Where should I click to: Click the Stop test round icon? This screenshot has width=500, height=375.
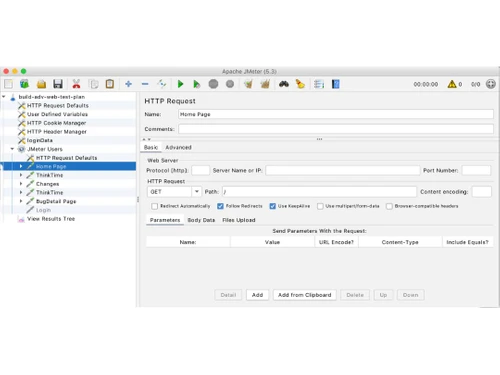(213, 84)
